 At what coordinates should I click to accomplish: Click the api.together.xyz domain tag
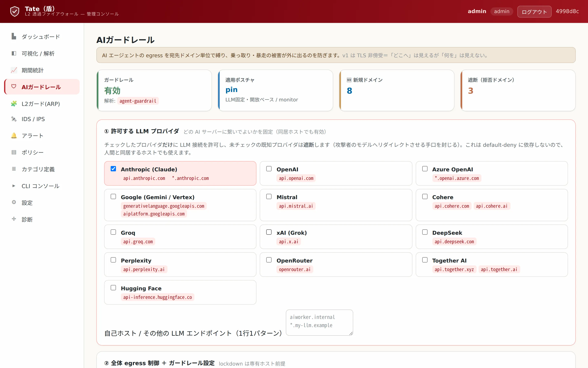tap(454, 269)
